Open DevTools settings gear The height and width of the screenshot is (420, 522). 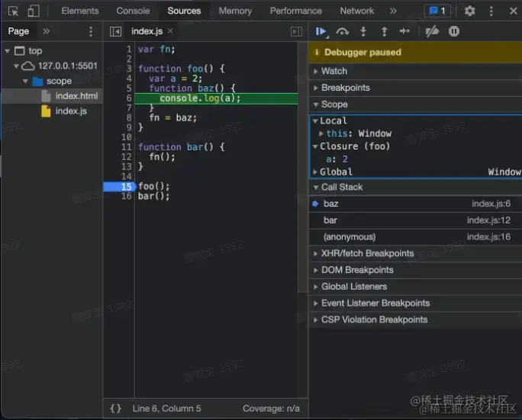click(469, 11)
